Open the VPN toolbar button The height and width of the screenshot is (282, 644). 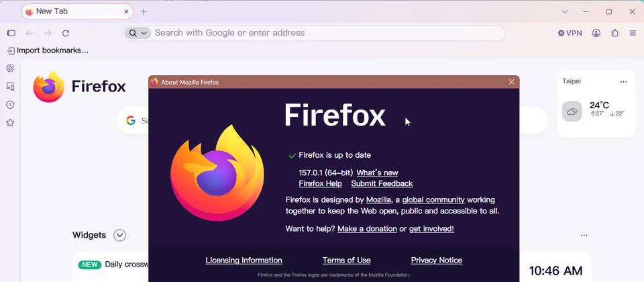pyautogui.click(x=570, y=34)
